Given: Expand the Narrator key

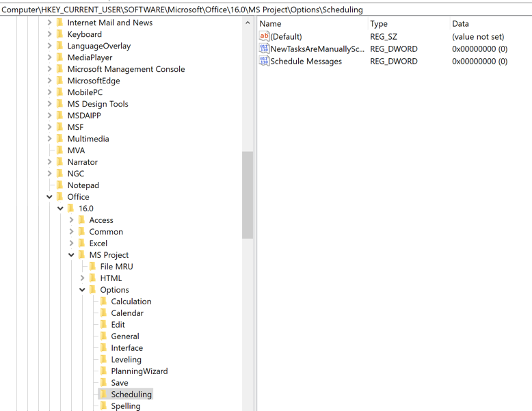Looking at the screenshot, I should point(49,162).
